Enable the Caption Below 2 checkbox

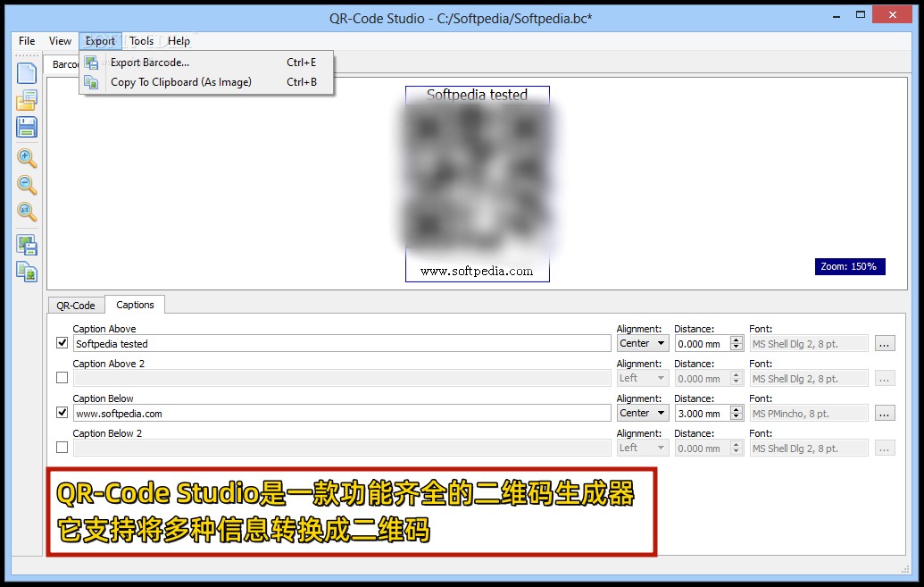pos(62,448)
